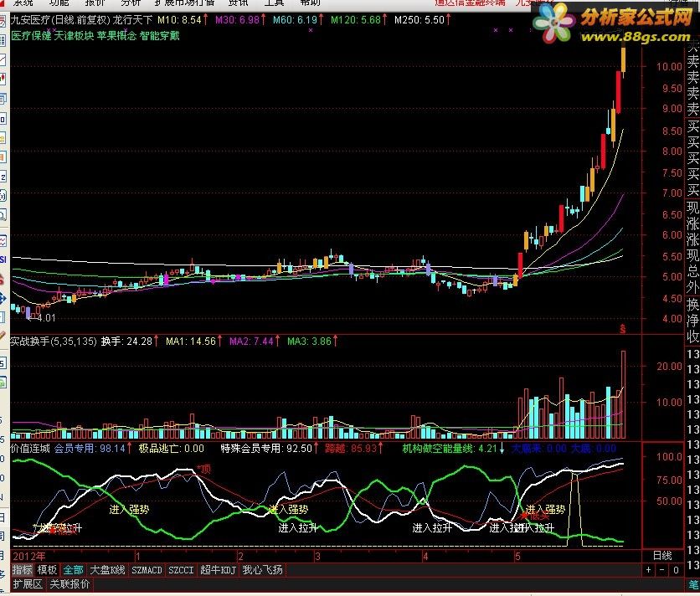Click the 医疗保健 sector tag
700x596 pixels.
click(31, 36)
